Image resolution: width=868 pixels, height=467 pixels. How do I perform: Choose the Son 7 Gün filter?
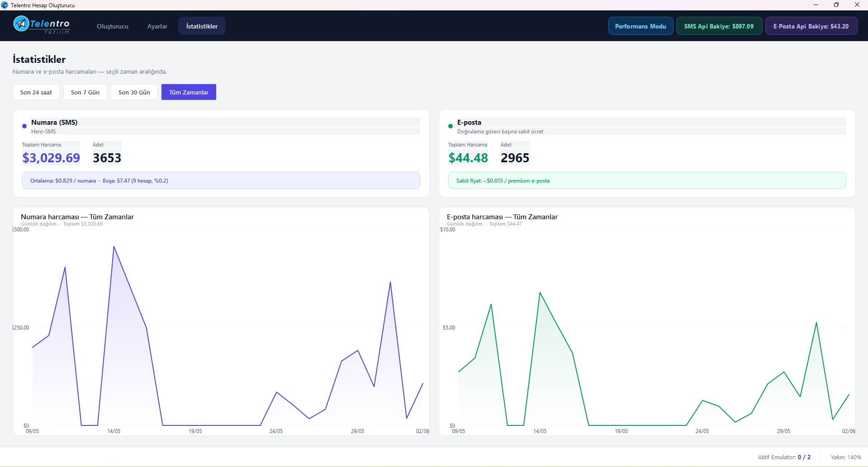[85, 92]
